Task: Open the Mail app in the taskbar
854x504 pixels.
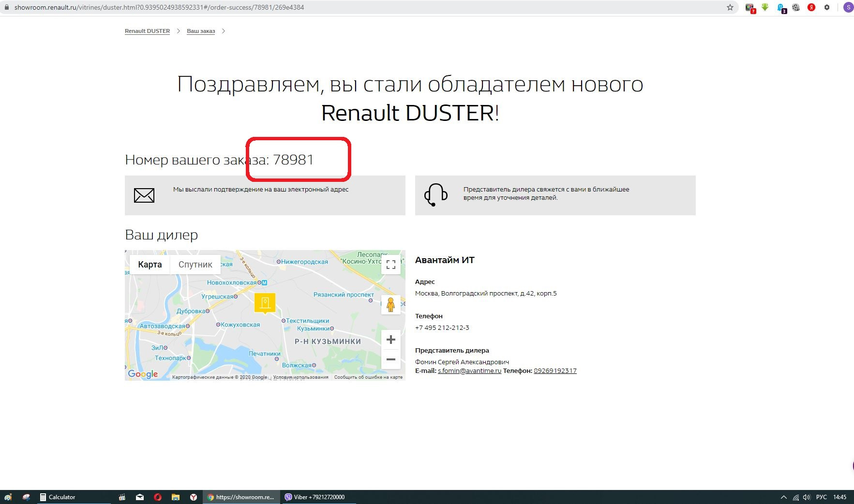Action: point(140,497)
